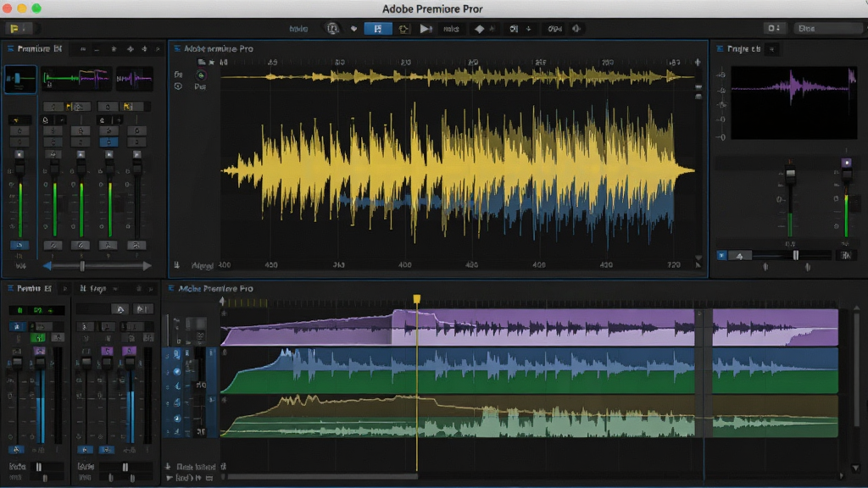Select the first blue-outlined thumbnail in mixer panel
868x488 pixels.
pyautogui.click(x=20, y=79)
